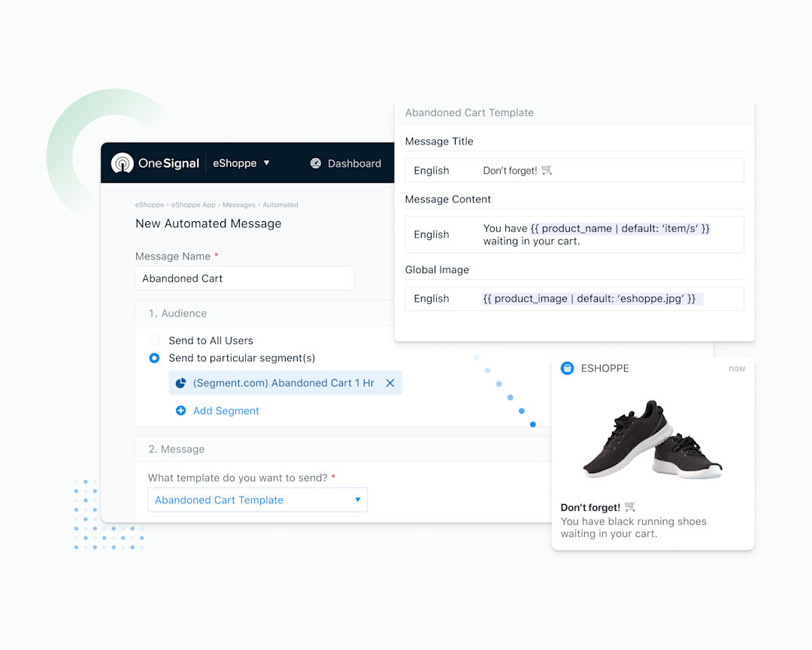The width and height of the screenshot is (812, 650).
Task: Click the Global Image English field
Action: [x=574, y=299]
